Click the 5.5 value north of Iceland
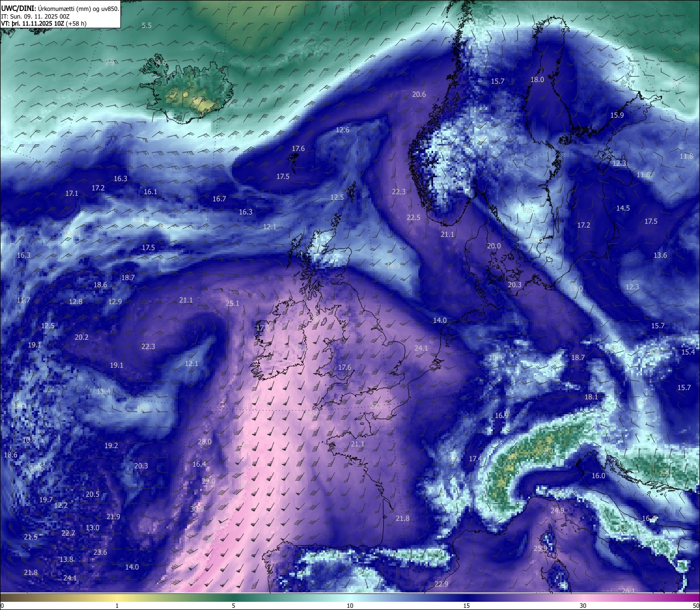This screenshot has width=700, height=610. coord(147,26)
